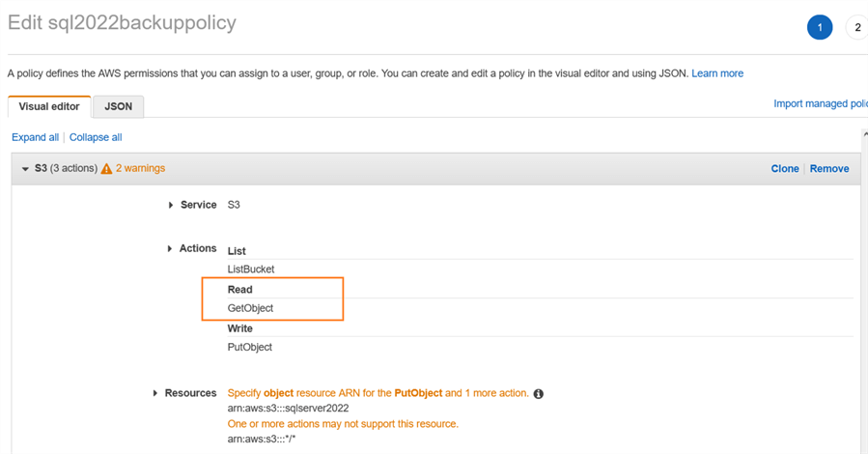
Task: Click the ListBucket list action
Action: (x=251, y=270)
